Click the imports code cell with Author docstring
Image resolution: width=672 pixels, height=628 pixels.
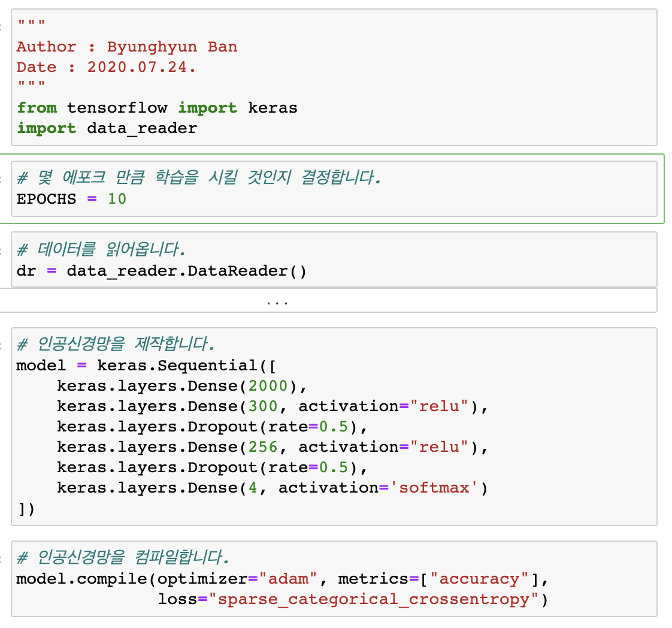(334, 77)
